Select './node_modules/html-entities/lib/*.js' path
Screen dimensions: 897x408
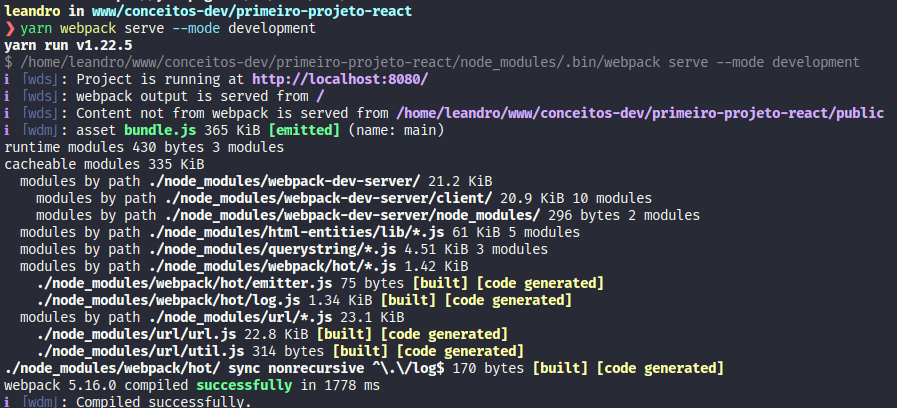(x=296, y=232)
